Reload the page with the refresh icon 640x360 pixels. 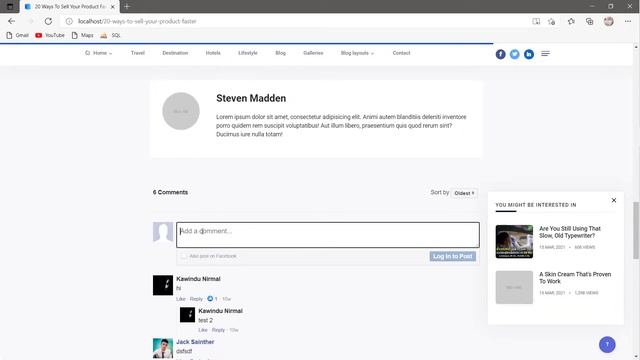(x=48, y=21)
